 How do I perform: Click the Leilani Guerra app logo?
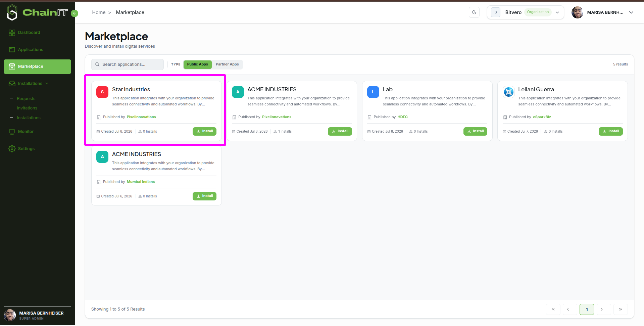[508, 92]
